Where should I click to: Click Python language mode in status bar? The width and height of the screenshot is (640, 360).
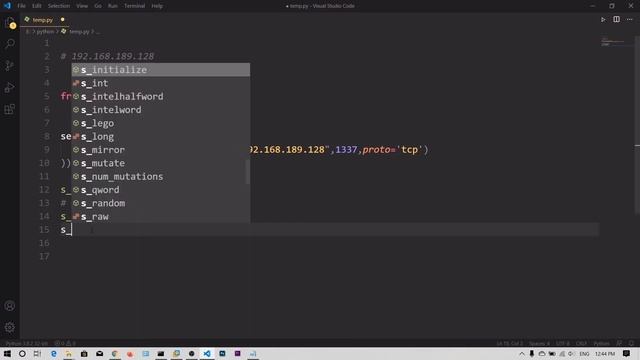click(x=601, y=343)
